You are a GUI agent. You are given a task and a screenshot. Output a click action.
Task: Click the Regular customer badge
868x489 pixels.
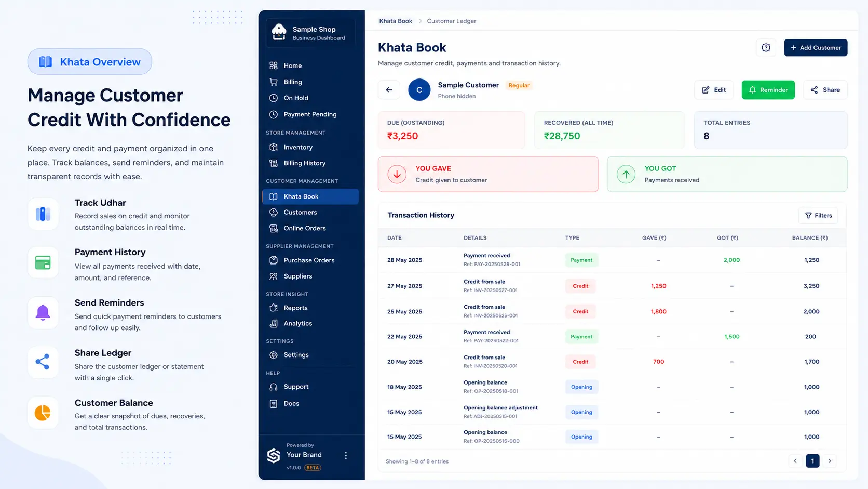[519, 85]
